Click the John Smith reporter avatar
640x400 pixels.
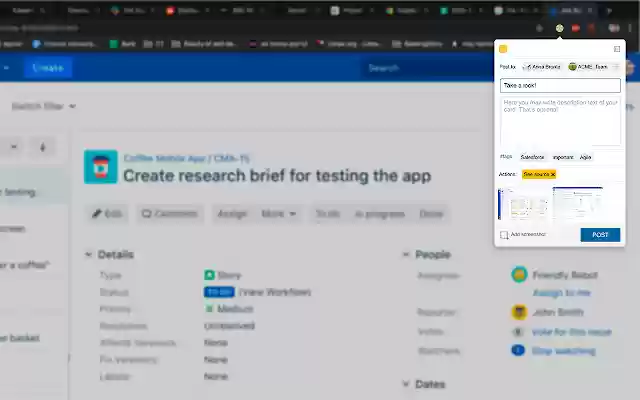pos(519,312)
